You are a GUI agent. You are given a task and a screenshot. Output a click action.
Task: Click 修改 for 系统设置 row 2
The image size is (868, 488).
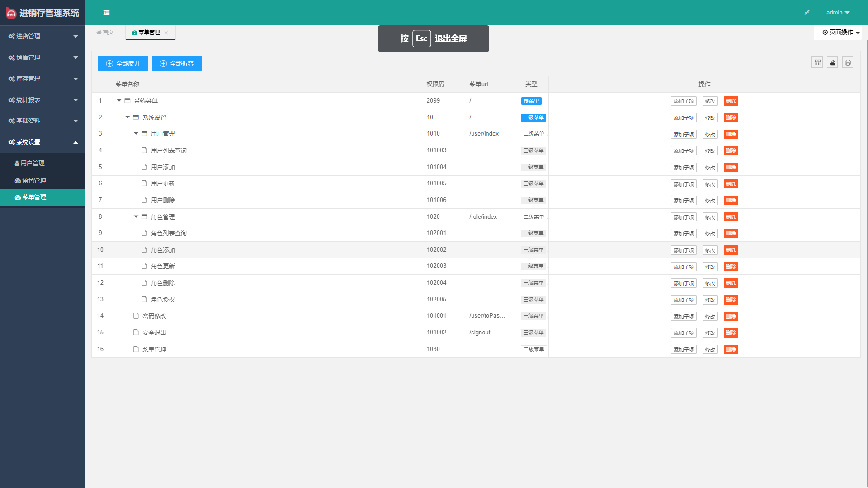click(x=710, y=118)
